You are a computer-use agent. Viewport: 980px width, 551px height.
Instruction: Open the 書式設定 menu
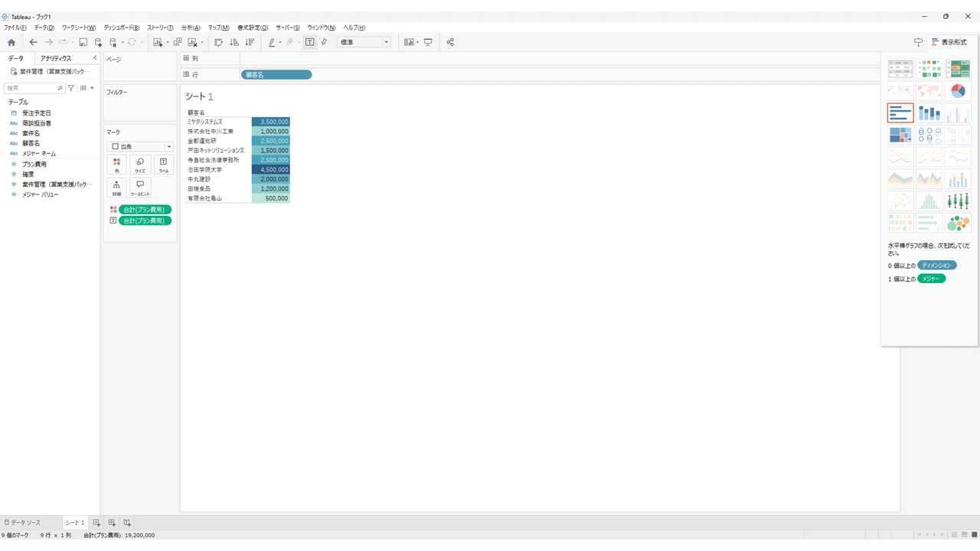253,28
